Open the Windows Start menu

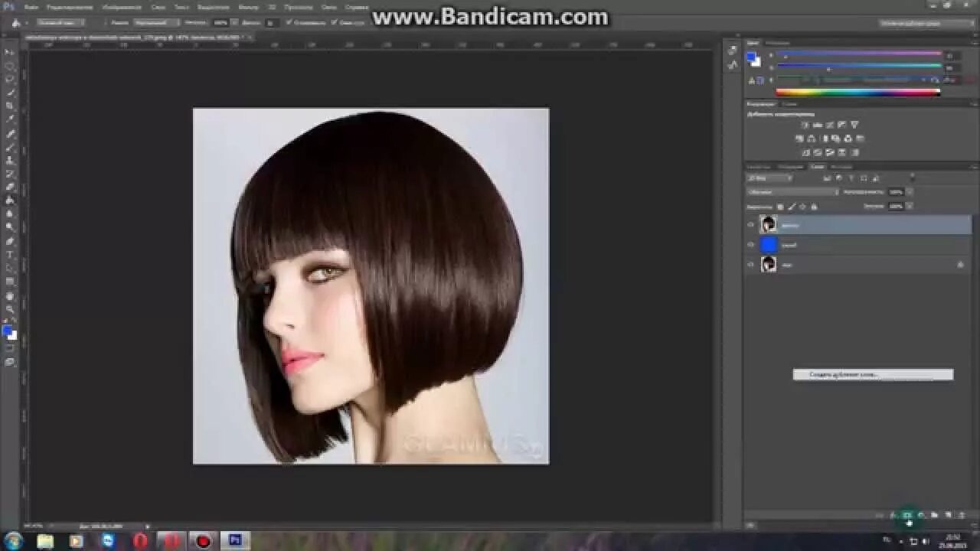[13, 541]
